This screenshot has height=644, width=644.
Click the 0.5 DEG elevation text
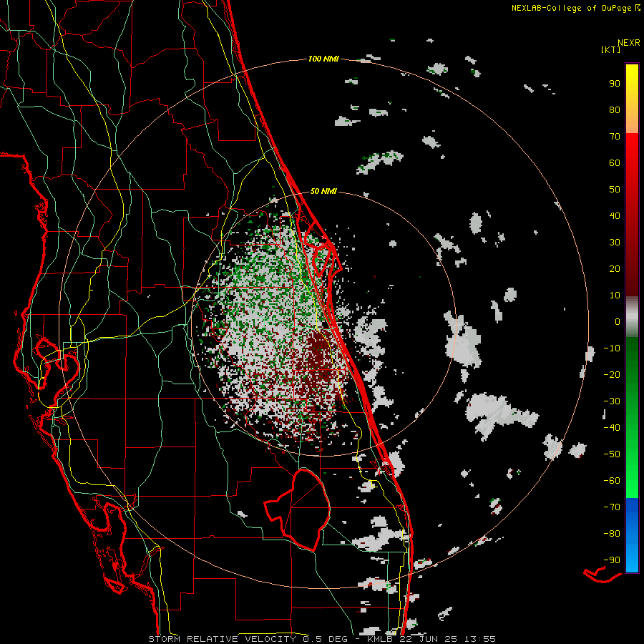point(325,639)
